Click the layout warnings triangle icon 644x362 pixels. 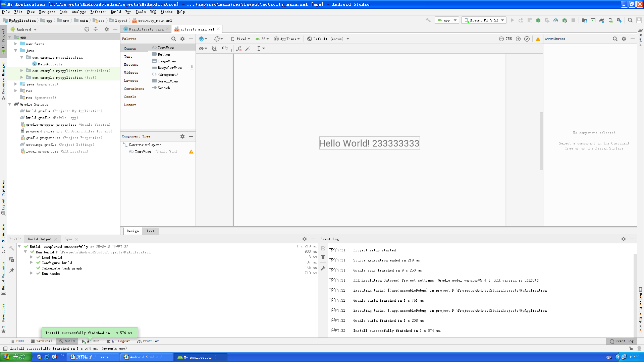[538, 39]
